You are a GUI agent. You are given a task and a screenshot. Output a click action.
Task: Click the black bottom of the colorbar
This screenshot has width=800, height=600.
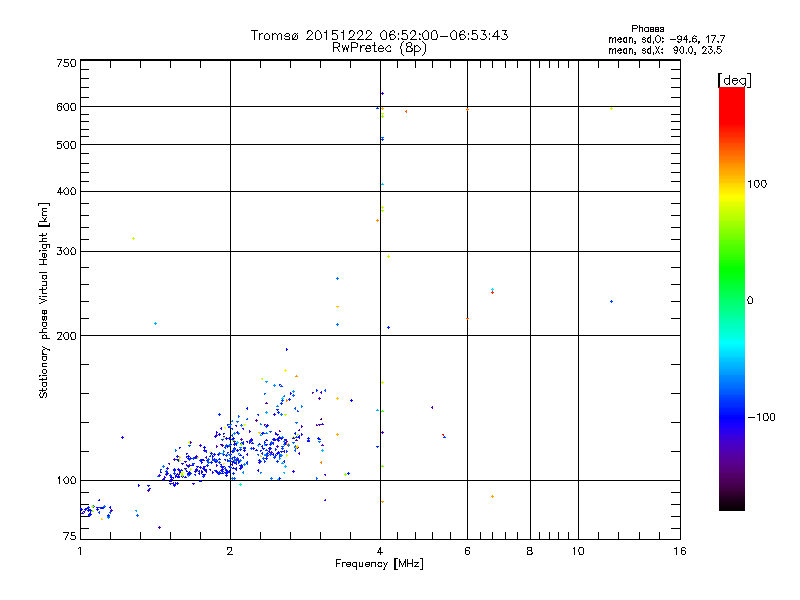[732, 504]
